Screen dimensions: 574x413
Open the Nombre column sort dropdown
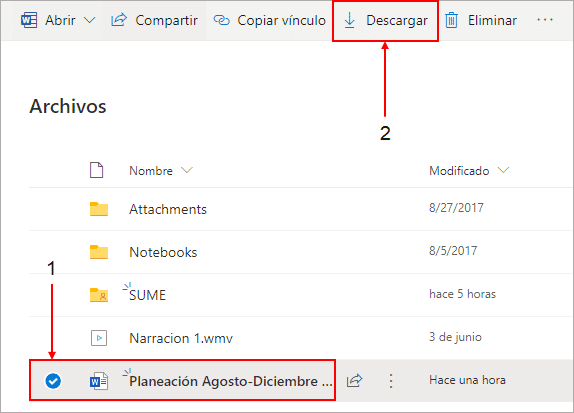(x=187, y=170)
